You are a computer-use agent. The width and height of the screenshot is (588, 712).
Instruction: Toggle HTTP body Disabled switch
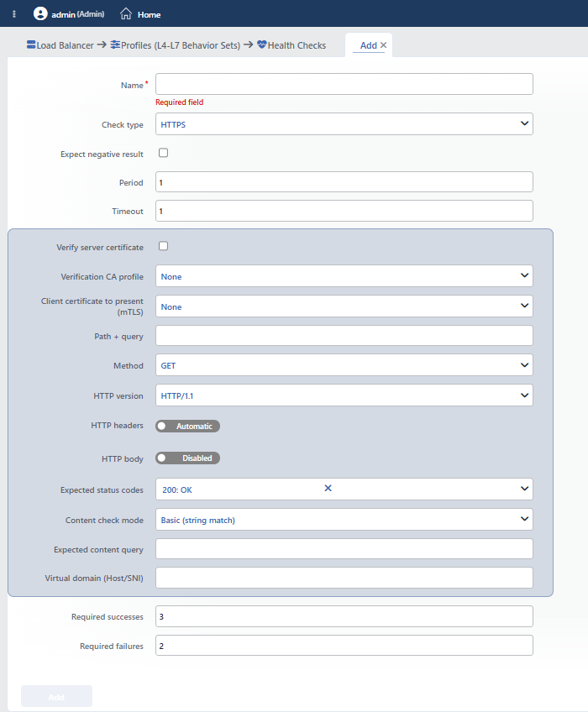(187, 458)
